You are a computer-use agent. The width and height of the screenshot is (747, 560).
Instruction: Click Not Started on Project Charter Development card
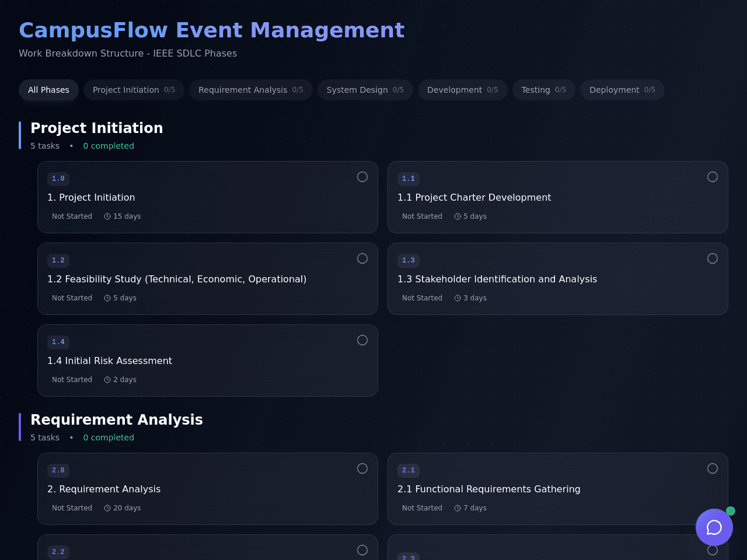pyautogui.click(x=422, y=216)
